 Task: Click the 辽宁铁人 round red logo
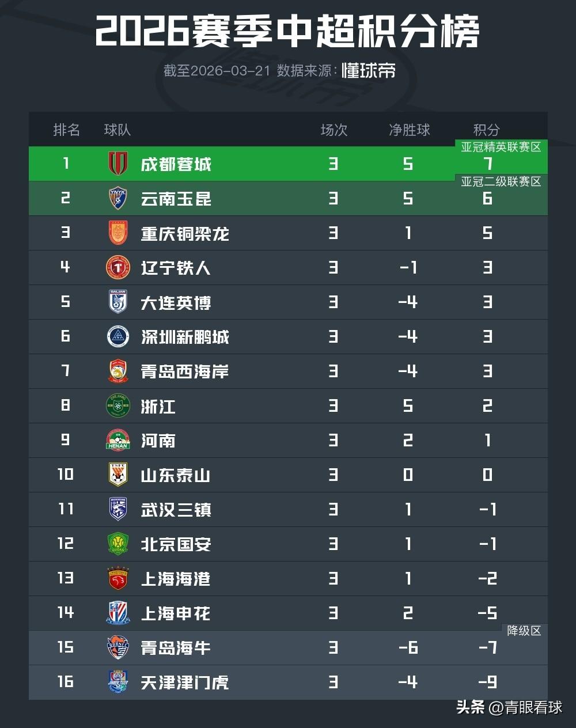pos(118,267)
